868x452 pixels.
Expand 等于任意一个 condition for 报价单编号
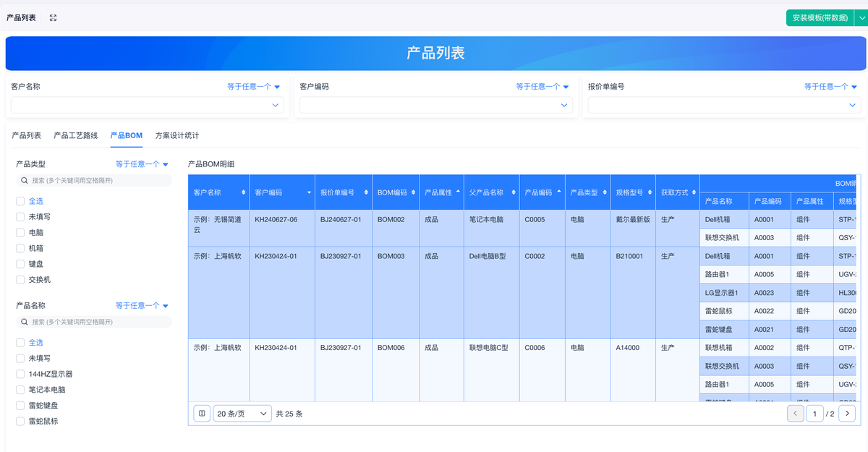[830, 87]
